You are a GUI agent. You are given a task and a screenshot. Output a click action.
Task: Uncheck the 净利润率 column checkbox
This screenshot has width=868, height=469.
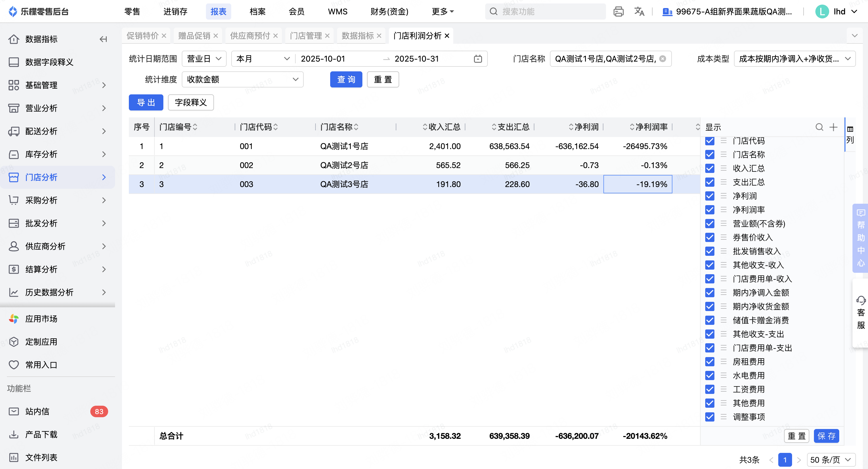(x=710, y=210)
